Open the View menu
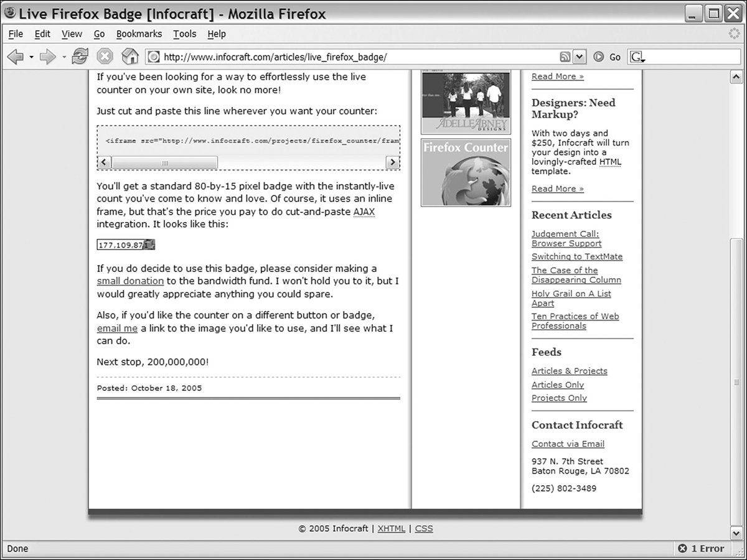This screenshot has width=747, height=560. point(72,34)
